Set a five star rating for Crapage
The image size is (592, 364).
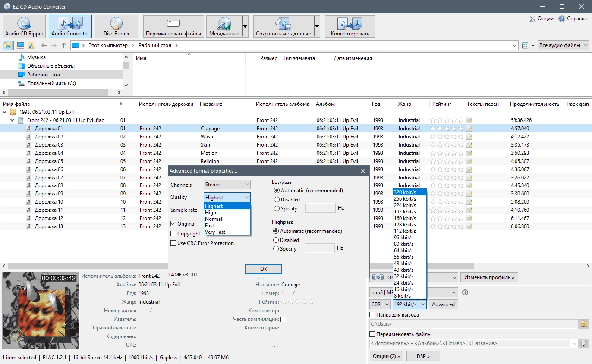(x=460, y=129)
